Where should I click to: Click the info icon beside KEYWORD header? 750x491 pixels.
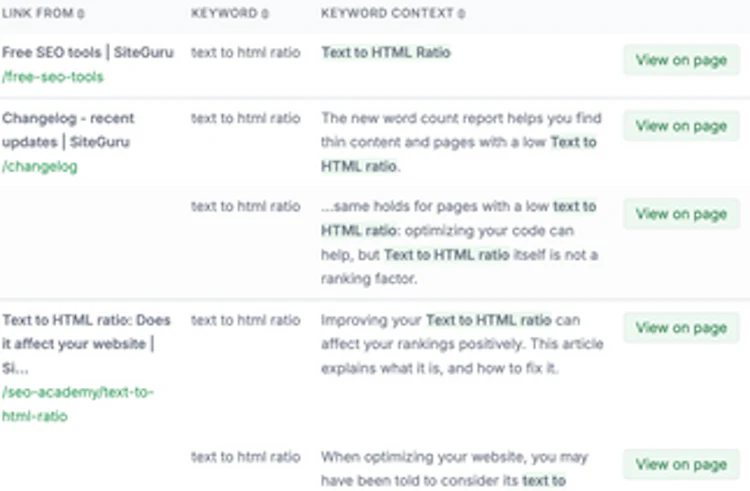point(265,13)
